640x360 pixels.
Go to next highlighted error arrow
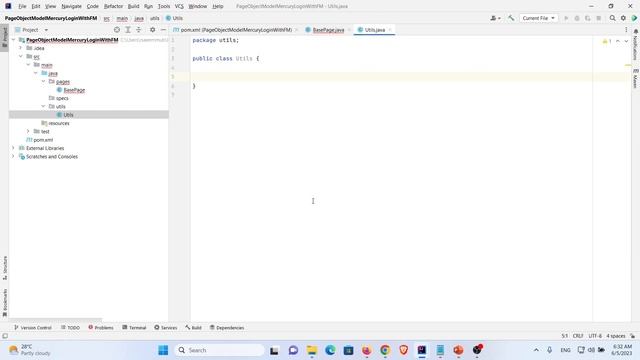pyautogui.click(x=626, y=41)
